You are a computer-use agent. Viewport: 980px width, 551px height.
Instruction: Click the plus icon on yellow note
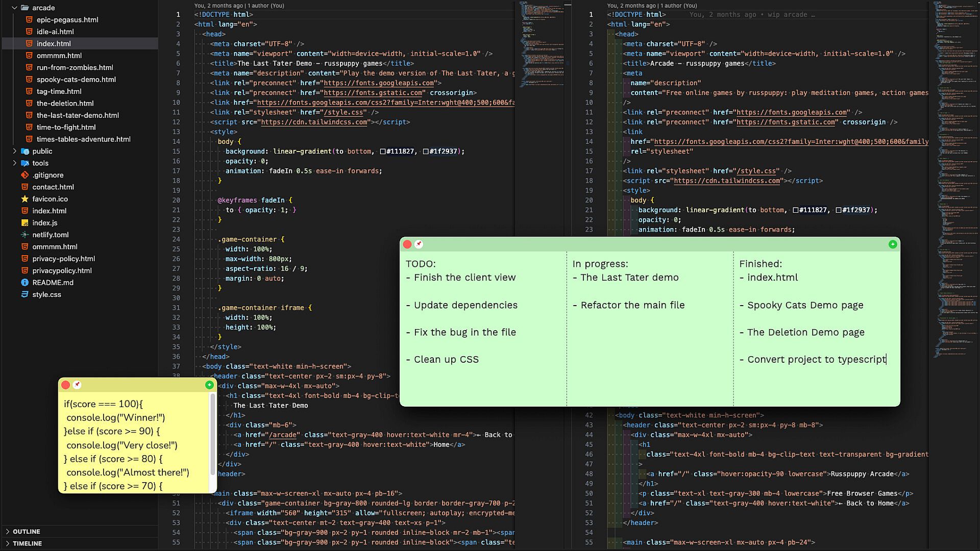click(x=209, y=385)
